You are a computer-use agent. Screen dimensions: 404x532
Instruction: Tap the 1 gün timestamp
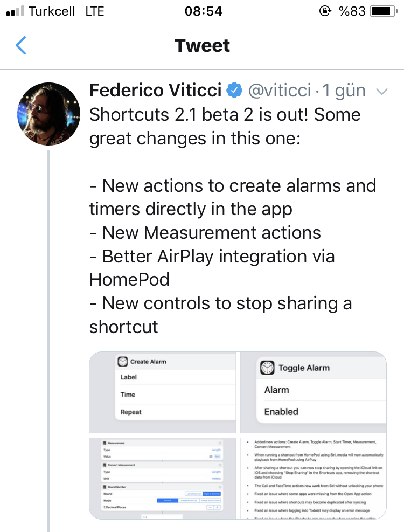tap(344, 91)
